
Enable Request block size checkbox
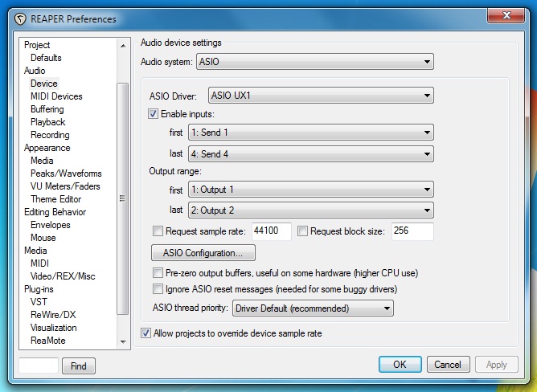[302, 231]
